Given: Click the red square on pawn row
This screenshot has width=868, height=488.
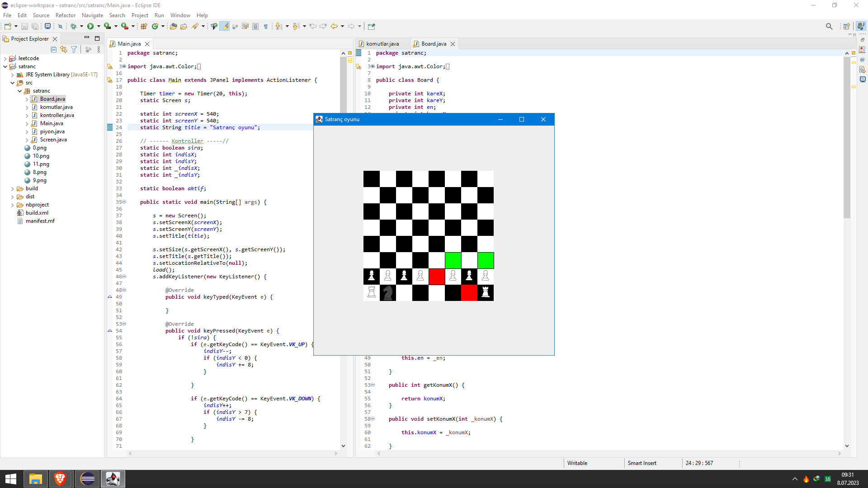Looking at the screenshot, I should click(x=437, y=277).
